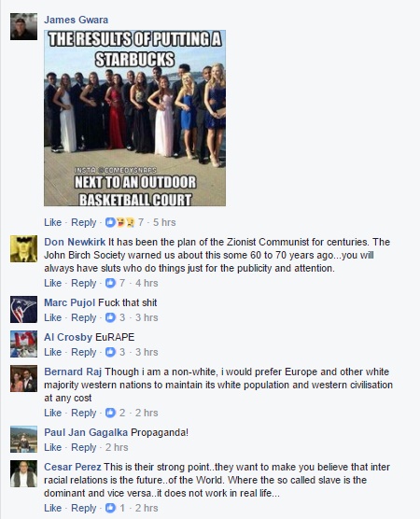Image resolution: width=420 pixels, height=519 pixels.
Task: Open James Gwara's profile avatar
Action: pyautogui.click(x=23, y=27)
